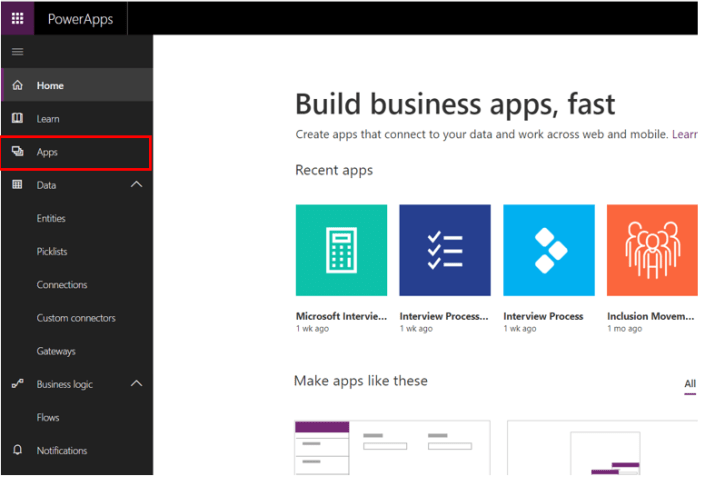Open Entities under Data
This screenshot has width=715, height=486.
pos(51,218)
